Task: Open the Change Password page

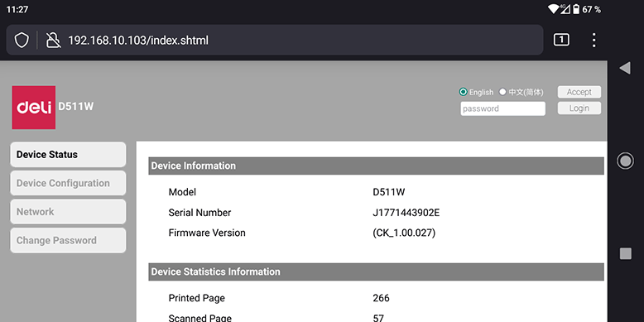Action: click(x=68, y=241)
